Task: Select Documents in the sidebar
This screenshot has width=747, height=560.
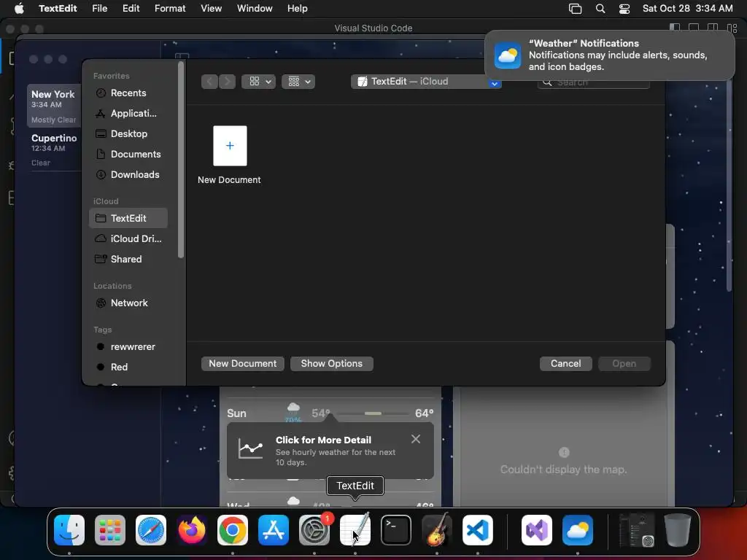Action: [128, 155]
